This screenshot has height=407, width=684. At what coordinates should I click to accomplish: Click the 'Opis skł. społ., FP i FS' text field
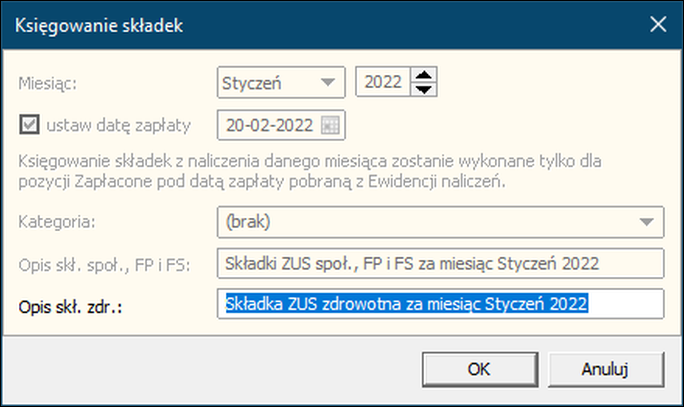441,263
